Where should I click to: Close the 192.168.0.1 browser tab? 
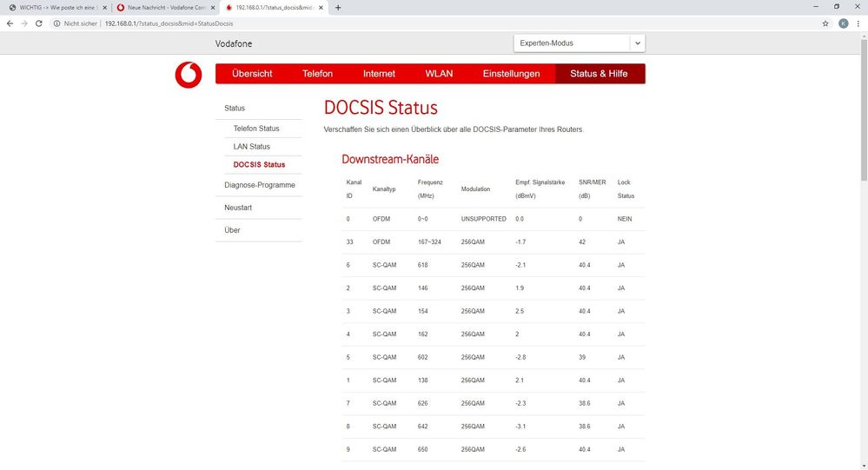[321, 8]
